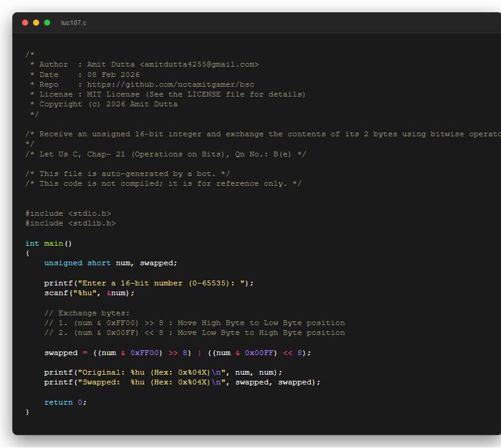Click the GitHub repo URL notamitgamer/bsc
The height and width of the screenshot is (448, 501).
coord(171,84)
